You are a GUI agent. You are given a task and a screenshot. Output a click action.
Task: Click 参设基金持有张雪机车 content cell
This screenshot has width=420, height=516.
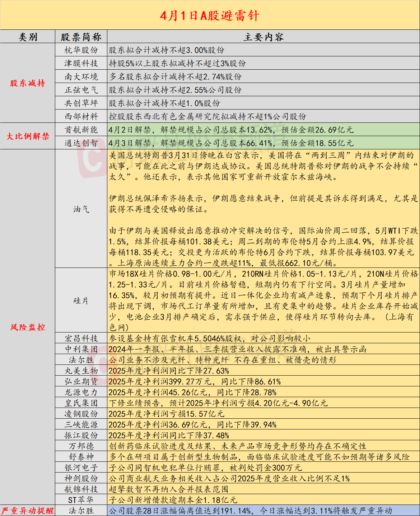pyautogui.click(x=263, y=338)
